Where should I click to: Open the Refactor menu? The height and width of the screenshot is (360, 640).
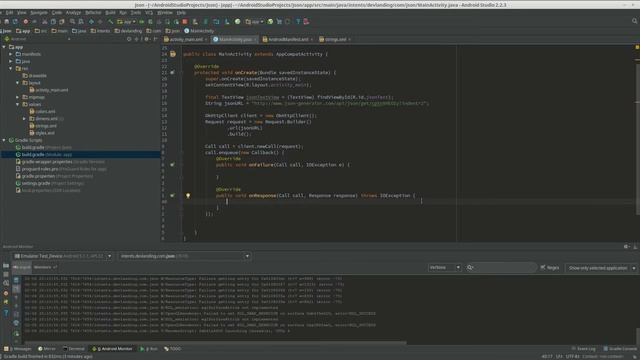click(93, 13)
